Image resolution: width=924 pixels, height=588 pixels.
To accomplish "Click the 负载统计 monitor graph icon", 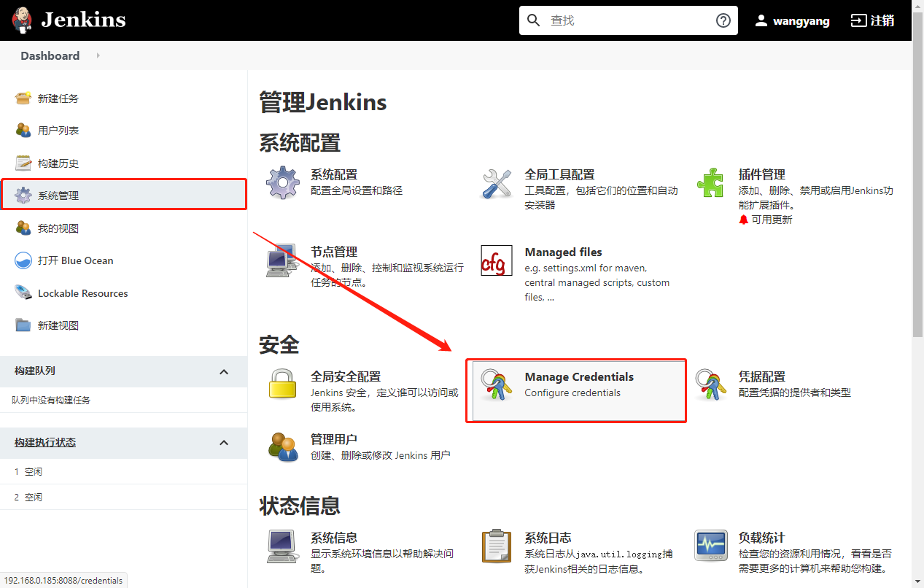I will 710,546.
